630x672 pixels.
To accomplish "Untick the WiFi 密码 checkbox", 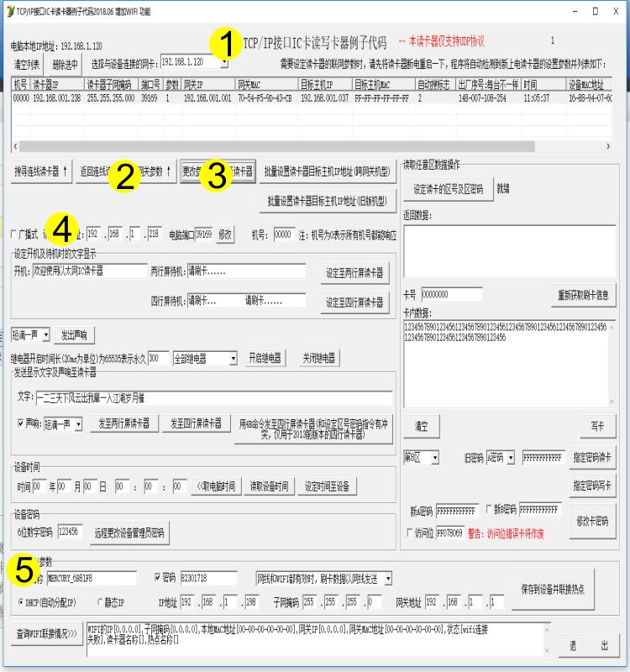I will [x=159, y=578].
